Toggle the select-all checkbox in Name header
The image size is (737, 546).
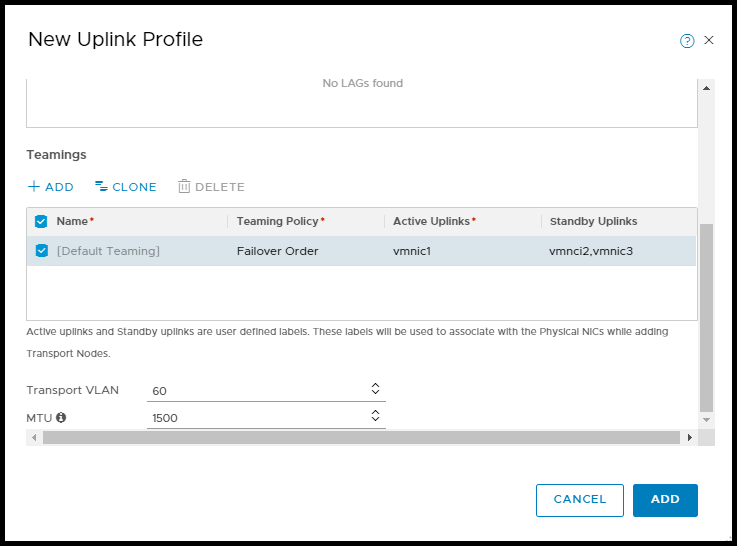point(41,221)
